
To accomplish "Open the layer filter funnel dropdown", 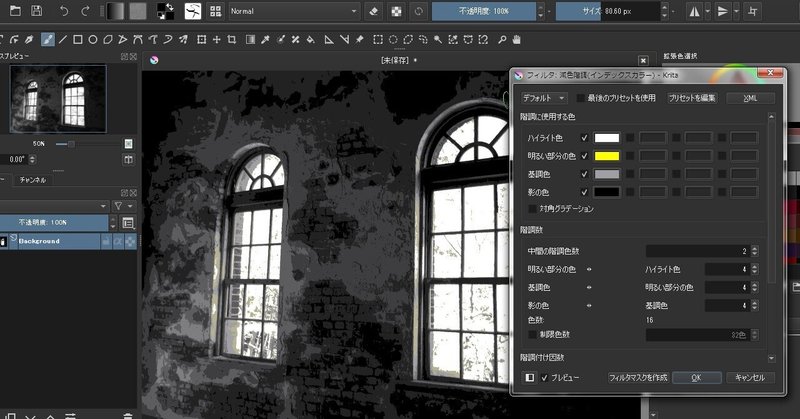I will [x=122, y=206].
